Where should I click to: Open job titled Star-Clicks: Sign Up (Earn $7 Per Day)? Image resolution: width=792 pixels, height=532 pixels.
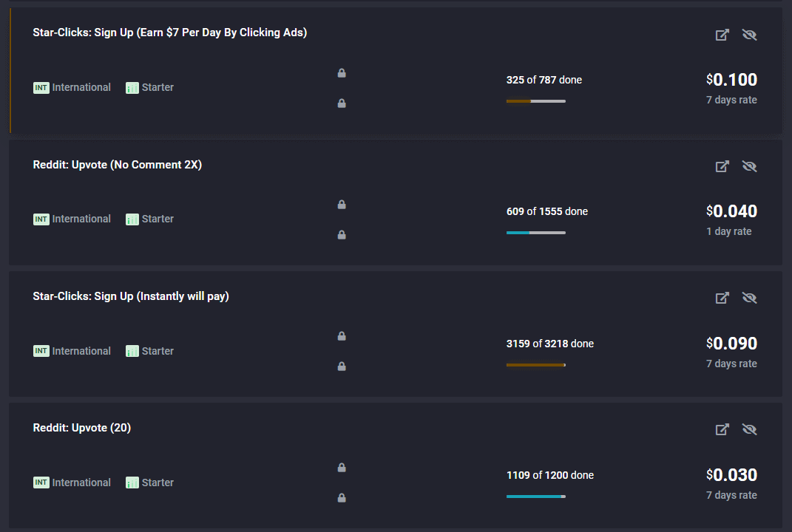click(170, 33)
